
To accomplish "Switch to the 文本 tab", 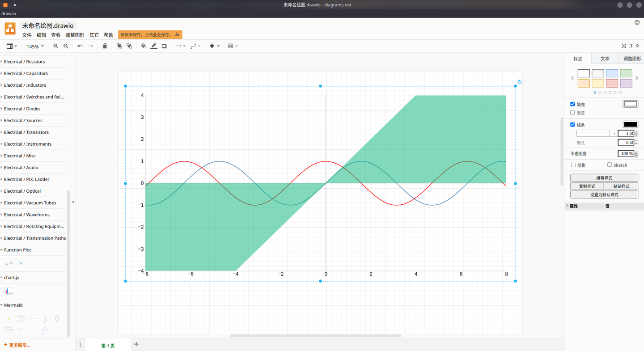I will (605, 59).
